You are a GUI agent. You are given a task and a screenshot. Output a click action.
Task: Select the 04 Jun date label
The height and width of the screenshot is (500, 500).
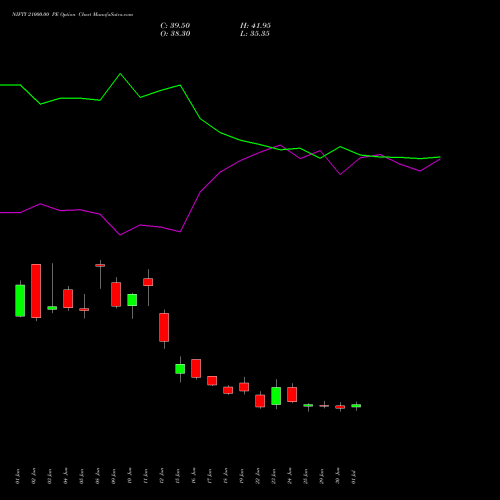coord(66,476)
